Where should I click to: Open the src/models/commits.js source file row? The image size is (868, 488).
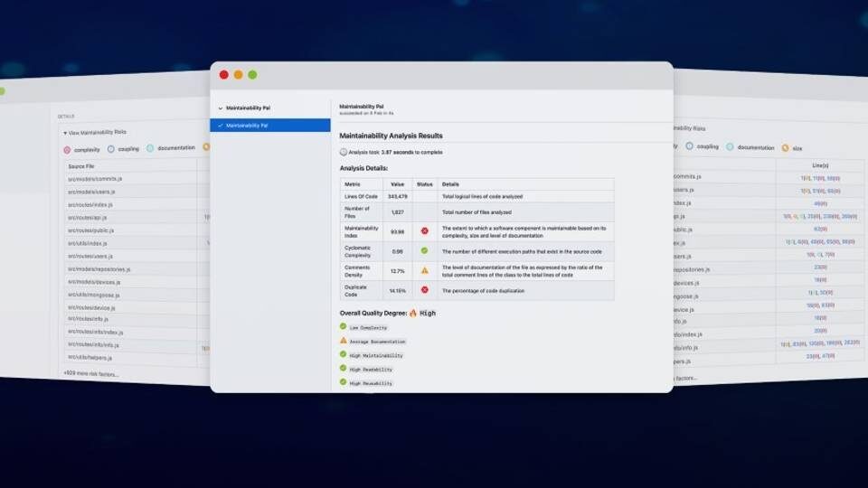(x=96, y=179)
